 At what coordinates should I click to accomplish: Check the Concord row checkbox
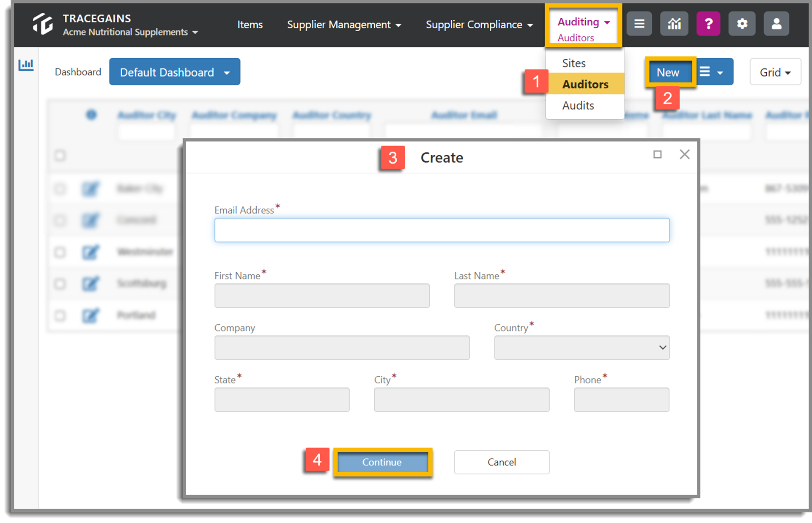click(60, 220)
